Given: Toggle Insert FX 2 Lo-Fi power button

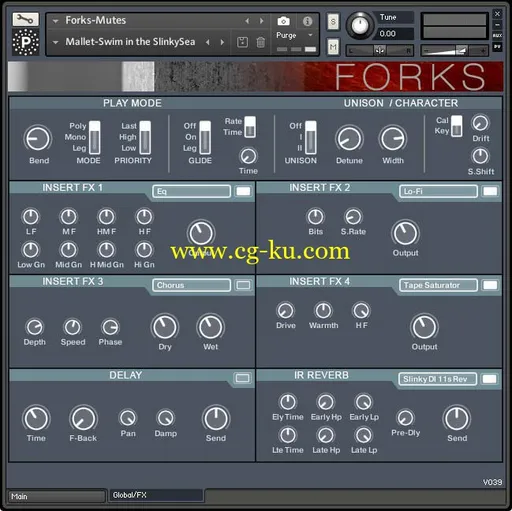Looking at the screenshot, I should pyautogui.click(x=490, y=191).
